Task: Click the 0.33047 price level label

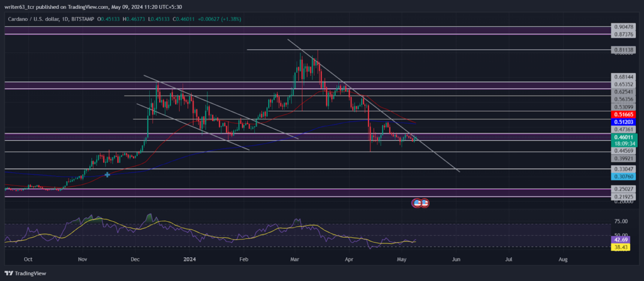Action: 624,169
